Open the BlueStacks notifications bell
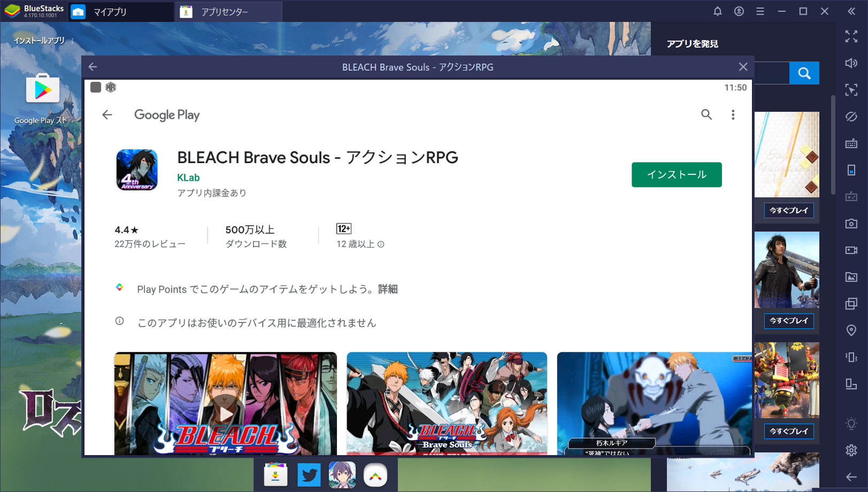The height and width of the screenshot is (492, 868). [718, 11]
